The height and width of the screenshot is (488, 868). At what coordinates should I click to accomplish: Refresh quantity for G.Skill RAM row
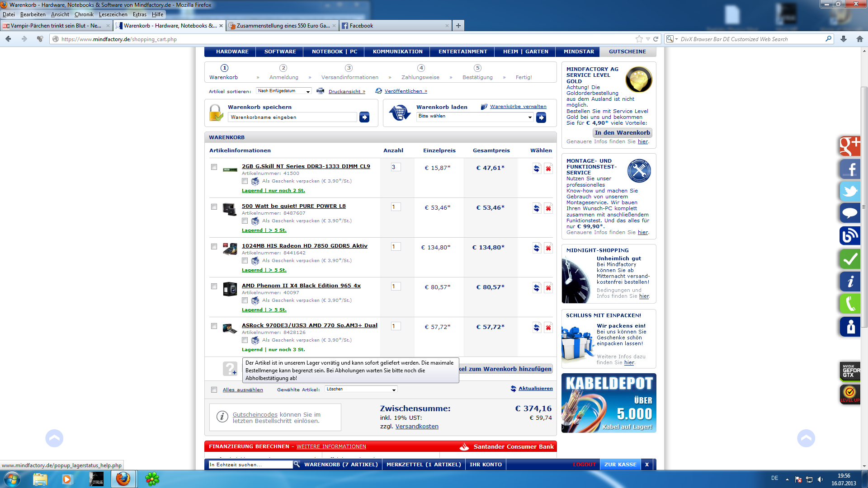pyautogui.click(x=537, y=169)
